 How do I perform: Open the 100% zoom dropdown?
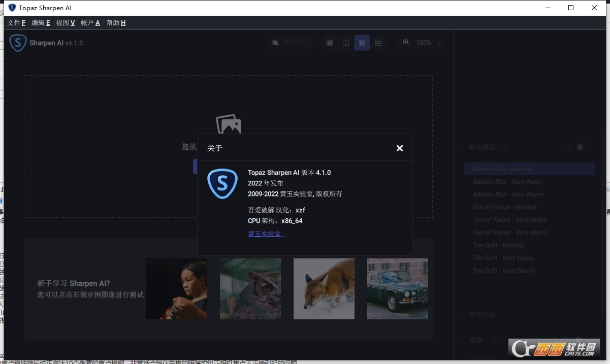point(429,43)
